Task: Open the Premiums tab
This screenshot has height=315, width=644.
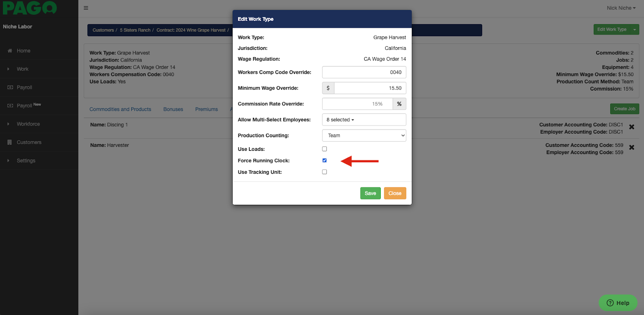Action: coord(206,109)
